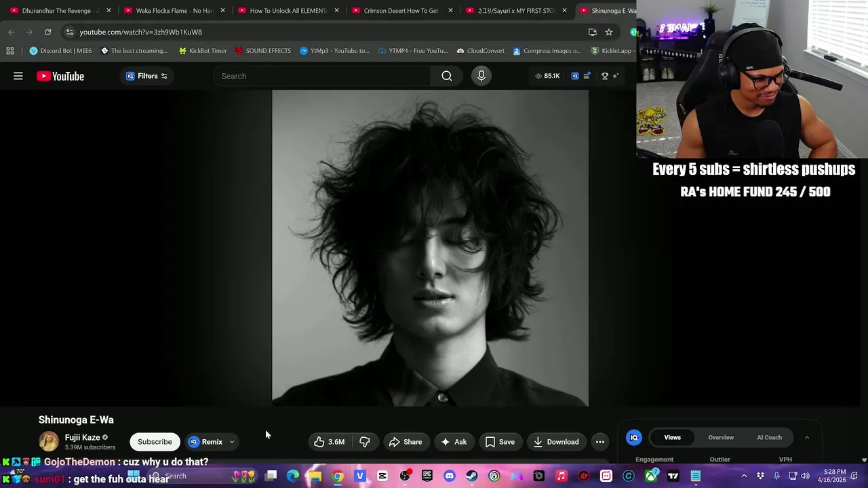Open the browser apps grid shortcut
Image resolution: width=868 pixels, height=488 pixels.
[x=10, y=51]
